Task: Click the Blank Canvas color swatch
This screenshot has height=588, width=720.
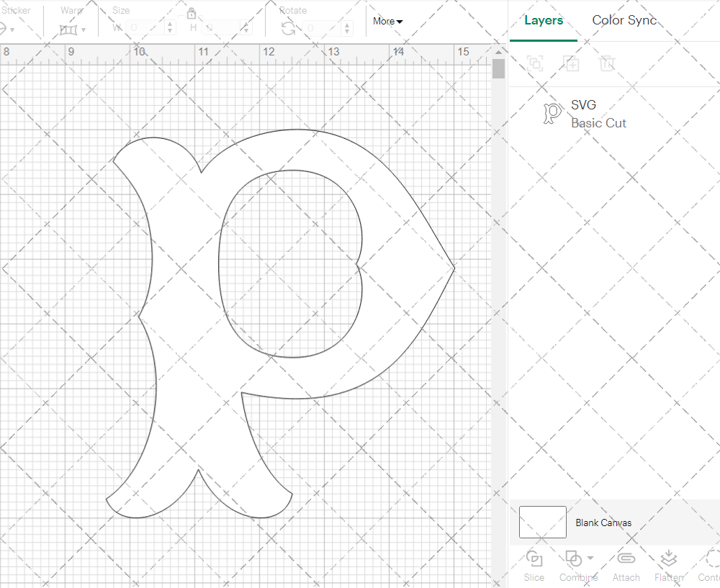Action: pyautogui.click(x=542, y=522)
